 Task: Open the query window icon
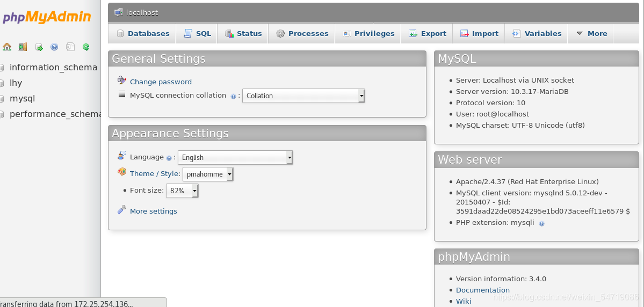39,47
